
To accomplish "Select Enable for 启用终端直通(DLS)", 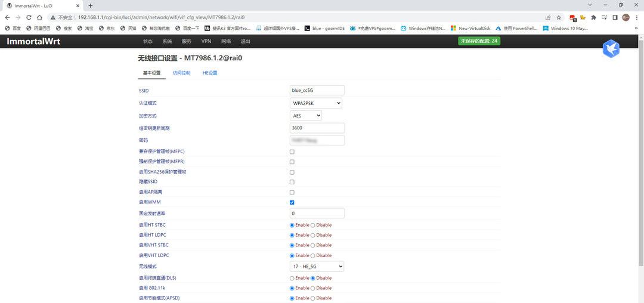I will point(292,278).
